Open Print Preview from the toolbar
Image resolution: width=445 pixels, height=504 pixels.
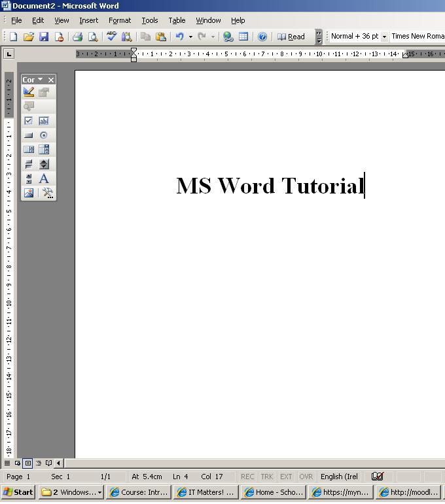[93, 37]
